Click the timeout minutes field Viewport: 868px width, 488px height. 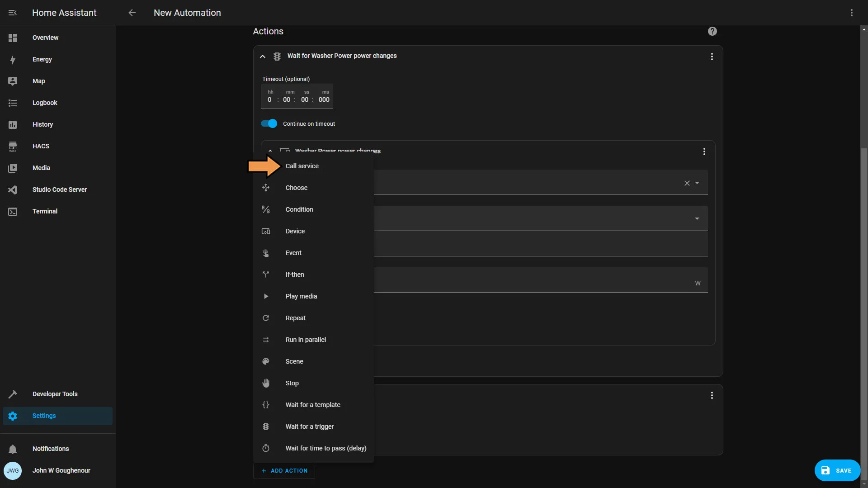[x=287, y=99]
